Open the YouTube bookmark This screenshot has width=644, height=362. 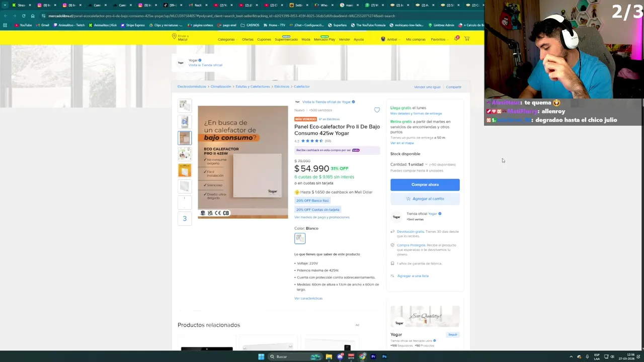tap(23, 25)
